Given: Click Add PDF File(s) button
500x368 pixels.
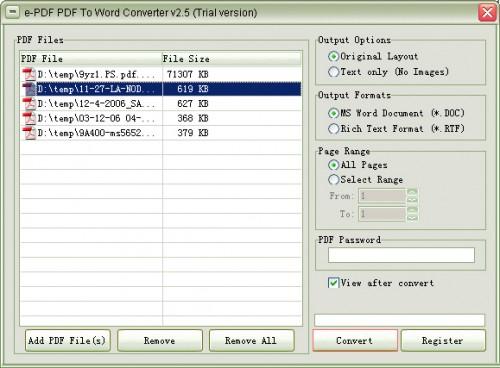Looking at the screenshot, I should (x=68, y=341).
